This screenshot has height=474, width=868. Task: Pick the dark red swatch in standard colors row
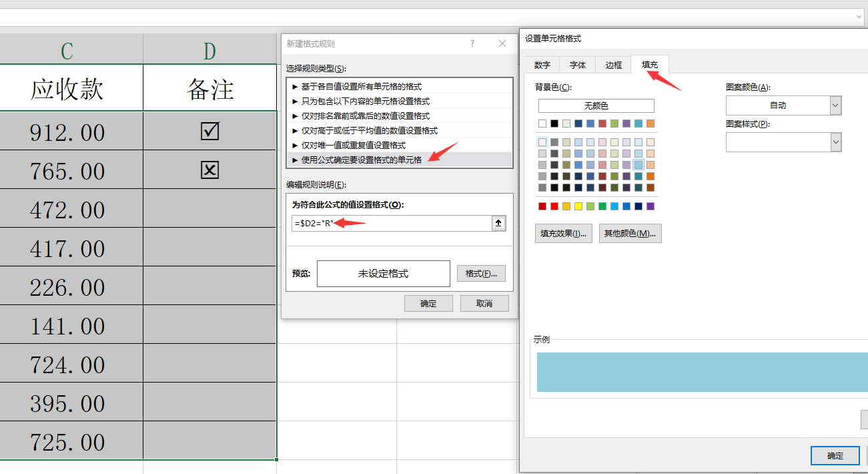[542, 206]
